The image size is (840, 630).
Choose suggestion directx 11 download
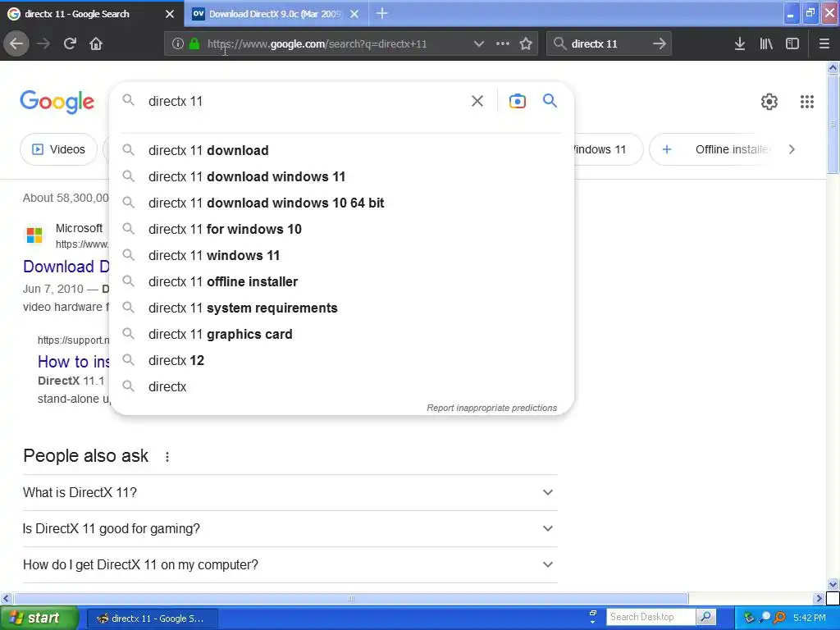[341, 151]
